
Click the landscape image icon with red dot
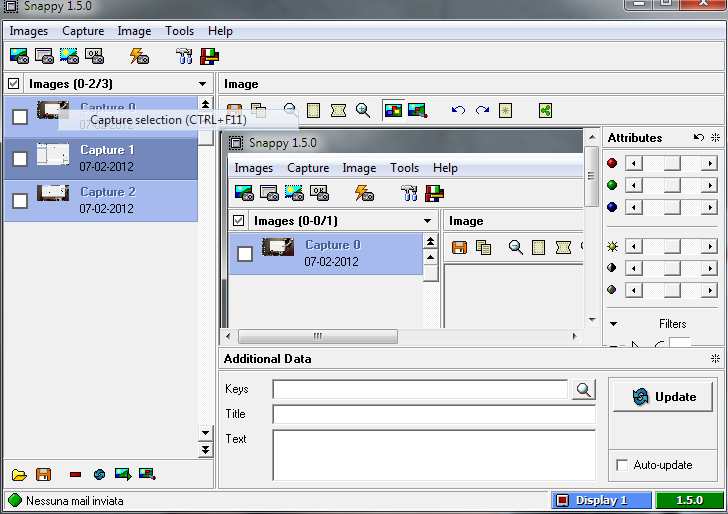(x=417, y=111)
